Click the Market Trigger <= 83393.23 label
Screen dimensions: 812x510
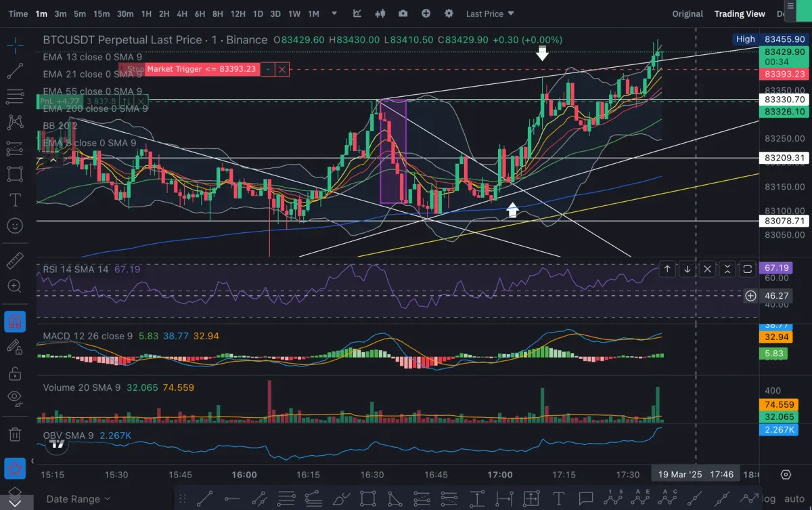pyautogui.click(x=202, y=69)
